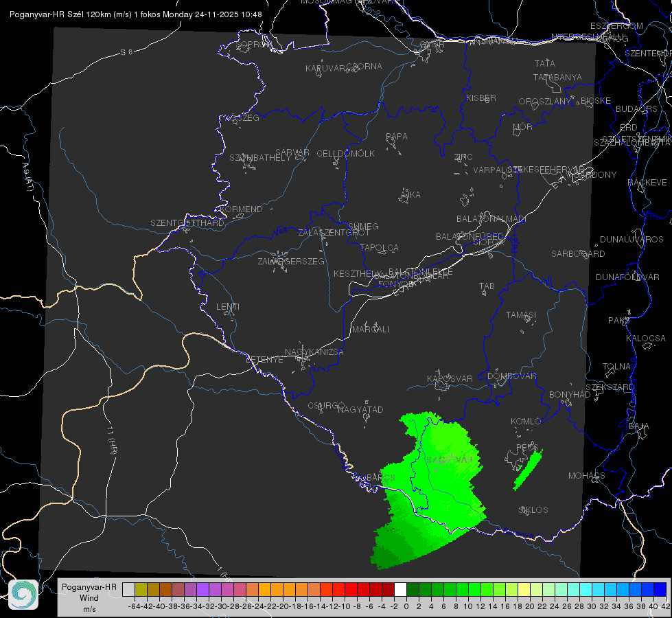Click the TATA city label

pyautogui.click(x=545, y=63)
